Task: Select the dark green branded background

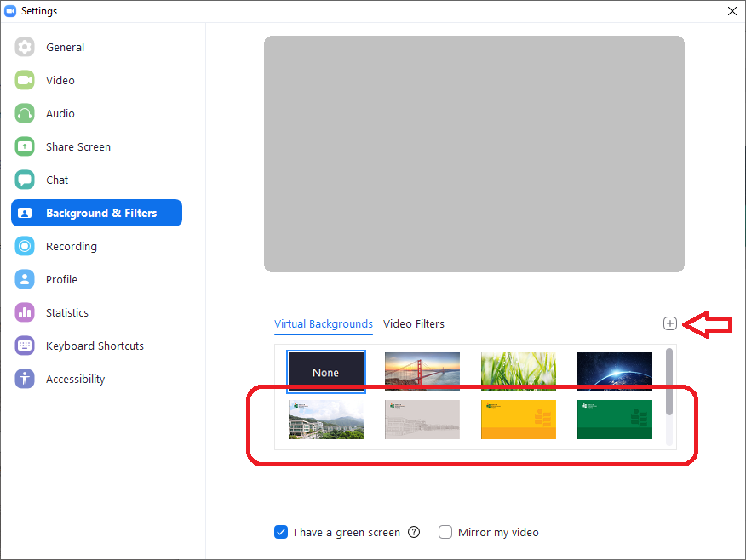Action: coord(615,420)
